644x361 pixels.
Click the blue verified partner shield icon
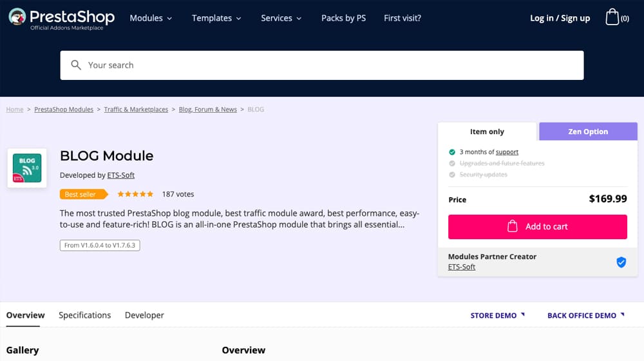[621, 262]
